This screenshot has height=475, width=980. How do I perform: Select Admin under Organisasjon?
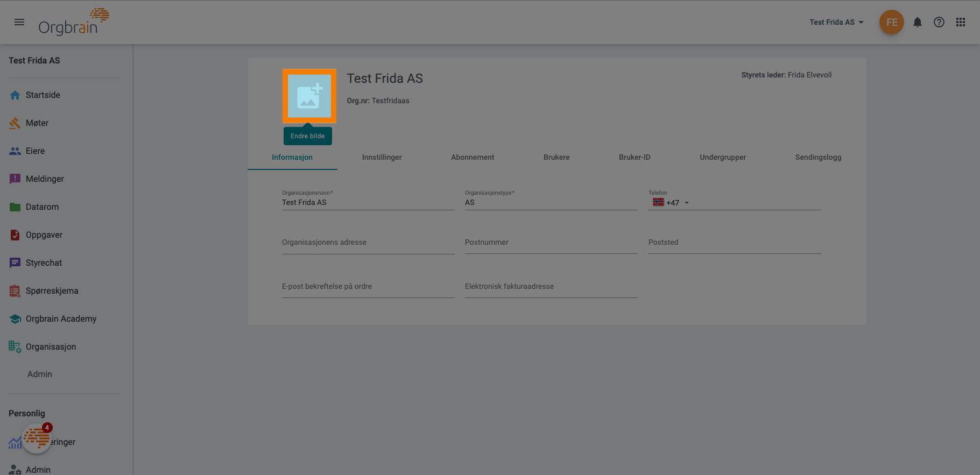40,374
